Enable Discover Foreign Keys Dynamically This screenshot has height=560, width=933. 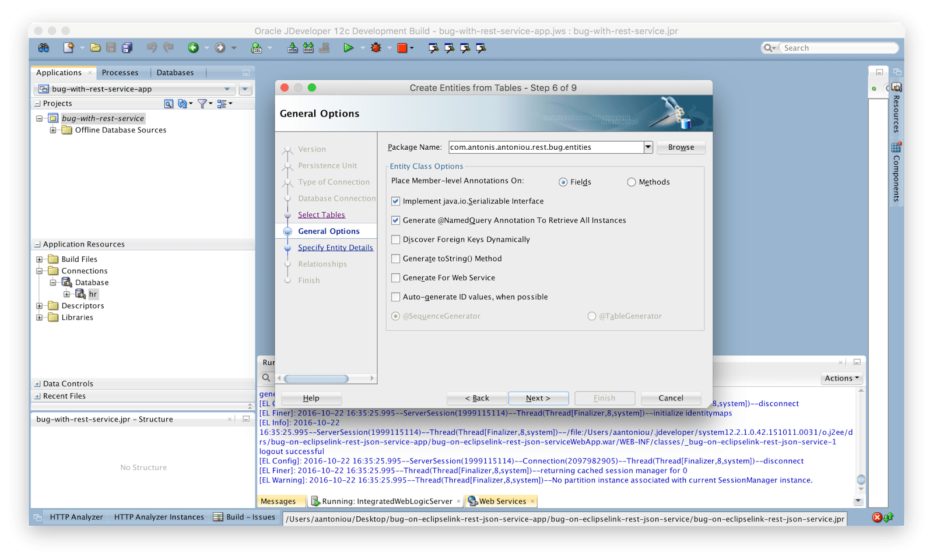396,240
